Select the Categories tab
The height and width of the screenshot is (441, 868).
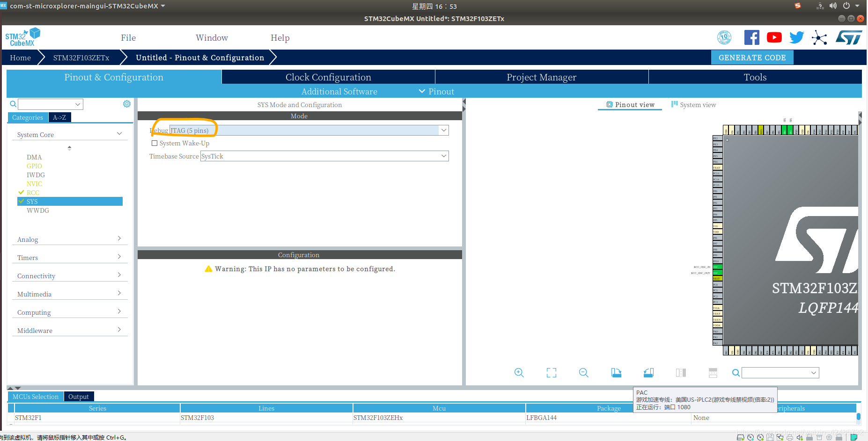pyautogui.click(x=28, y=117)
